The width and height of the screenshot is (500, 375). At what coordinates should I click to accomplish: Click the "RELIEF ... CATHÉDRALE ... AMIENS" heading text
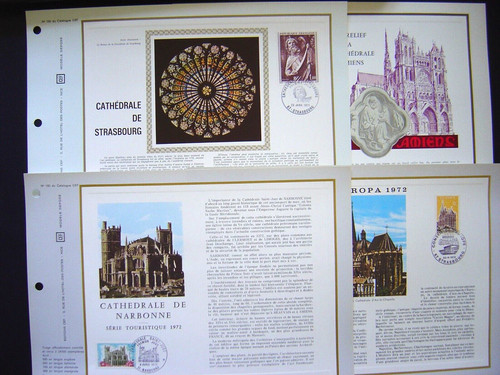coord(360,49)
